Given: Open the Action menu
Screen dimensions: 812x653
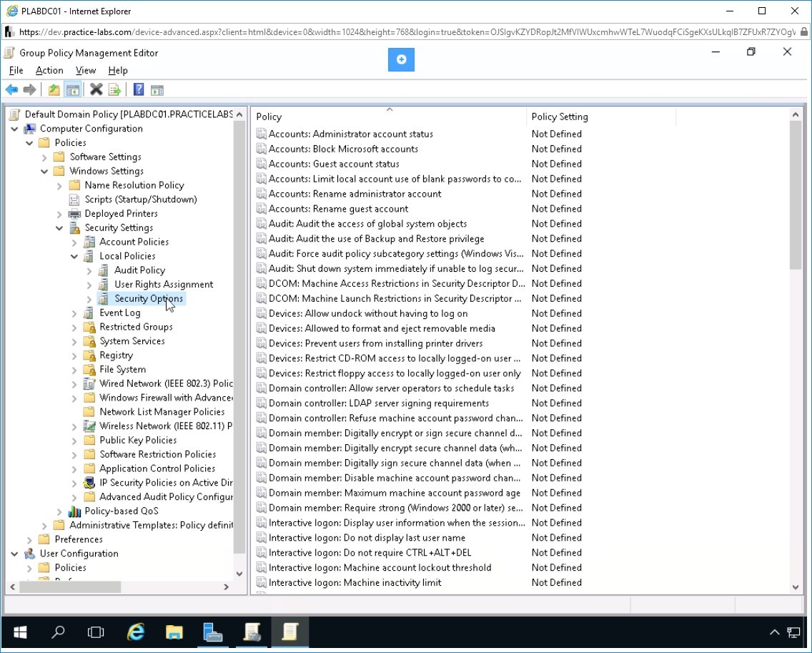Looking at the screenshot, I should click(x=49, y=71).
